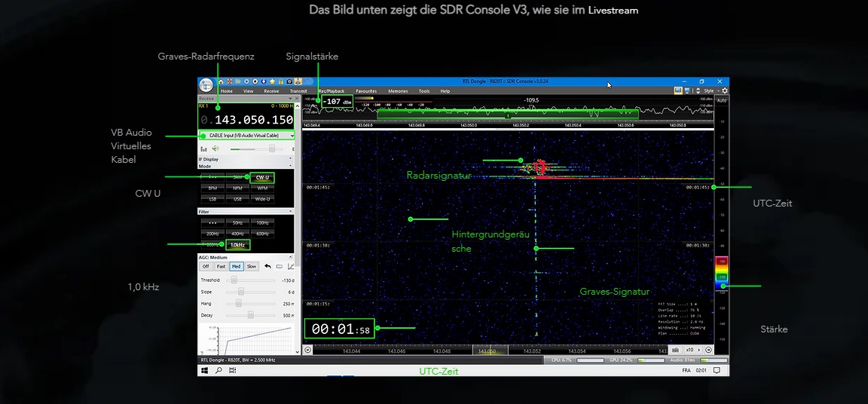Viewport: 868px width, 404px height.
Task: Select USB mode
Action: point(237,199)
